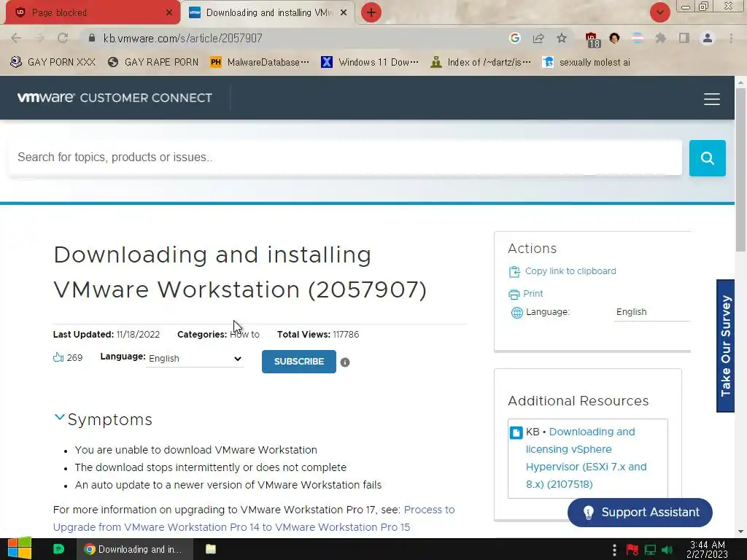Open File Explorer folder in taskbar
This screenshot has height=560, width=747.
(x=211, y=549)
